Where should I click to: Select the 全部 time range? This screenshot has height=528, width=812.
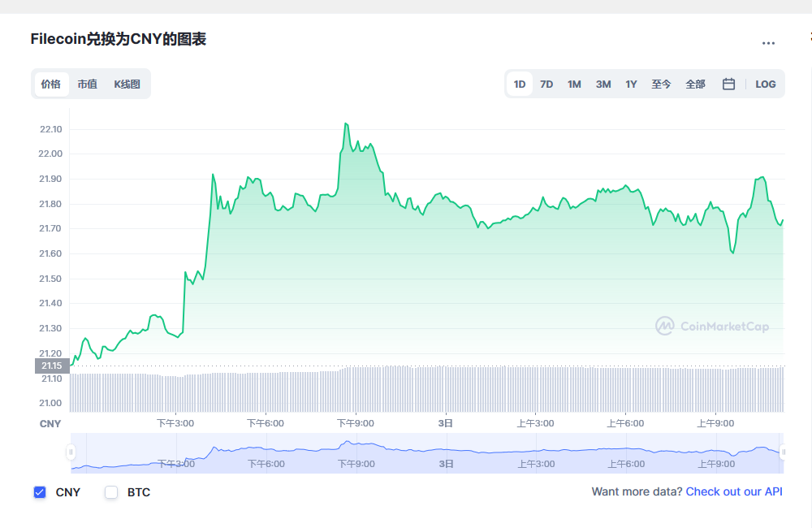point(696,84)
